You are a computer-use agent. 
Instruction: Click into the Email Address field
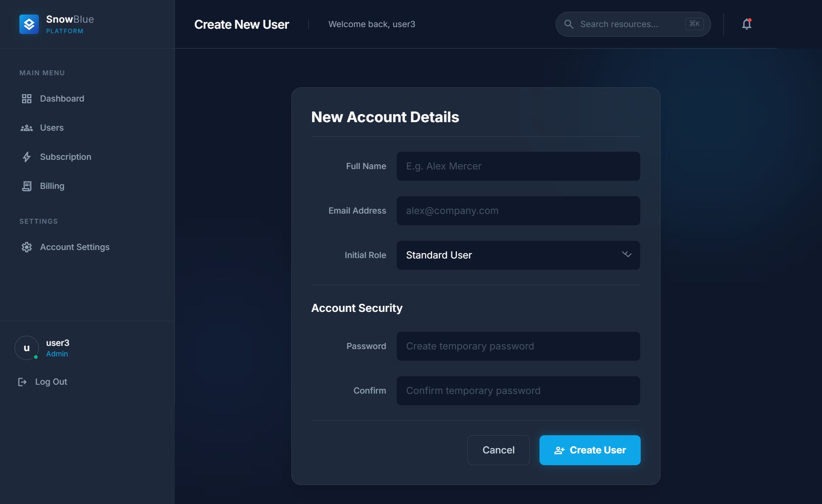tap(518, 211)
